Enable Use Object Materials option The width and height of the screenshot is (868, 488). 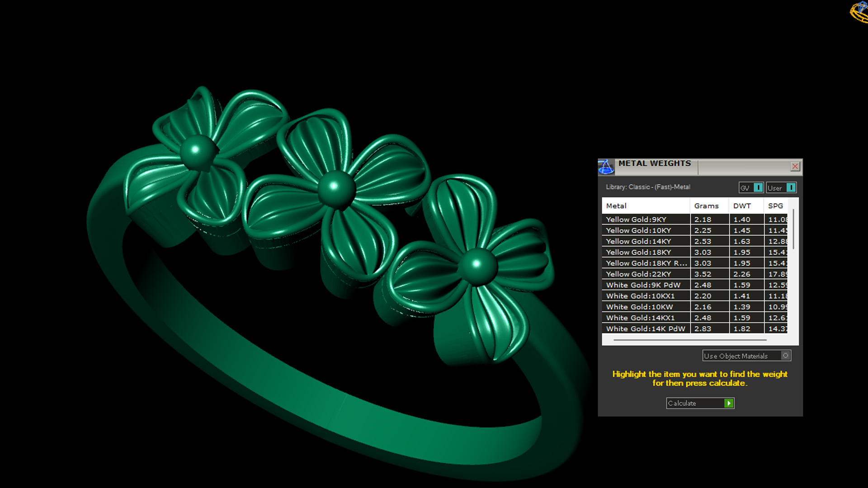746,356
